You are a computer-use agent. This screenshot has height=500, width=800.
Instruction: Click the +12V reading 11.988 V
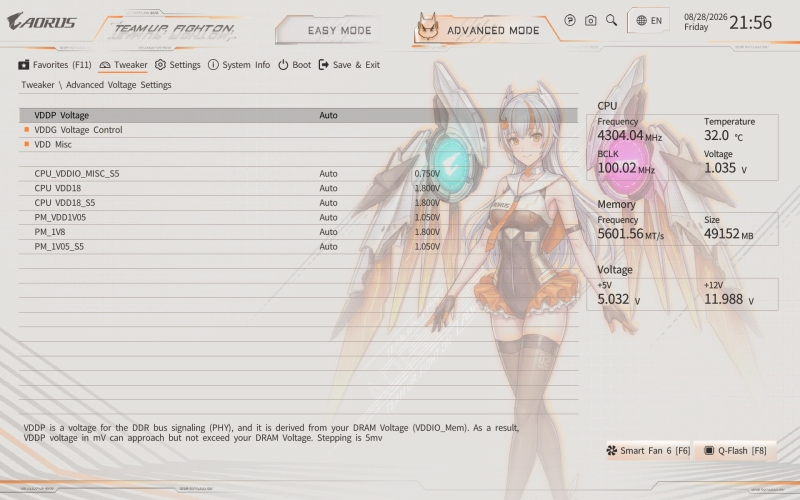(x=729, y=299)
